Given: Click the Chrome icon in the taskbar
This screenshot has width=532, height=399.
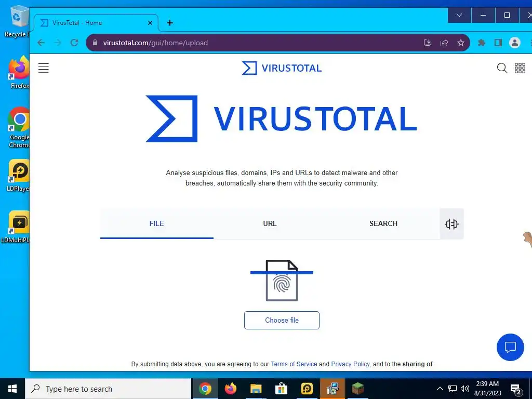Looking at the screenshot, I should click(x=205, y=389).
